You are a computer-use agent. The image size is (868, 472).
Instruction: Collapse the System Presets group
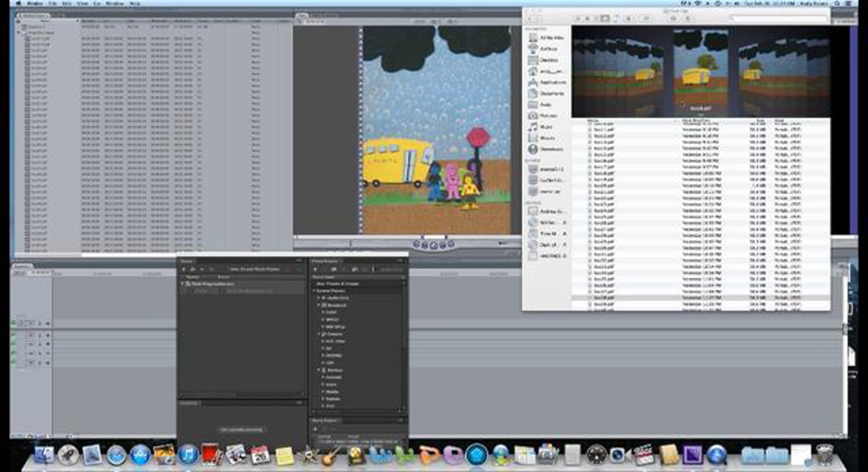coord(314,291)
